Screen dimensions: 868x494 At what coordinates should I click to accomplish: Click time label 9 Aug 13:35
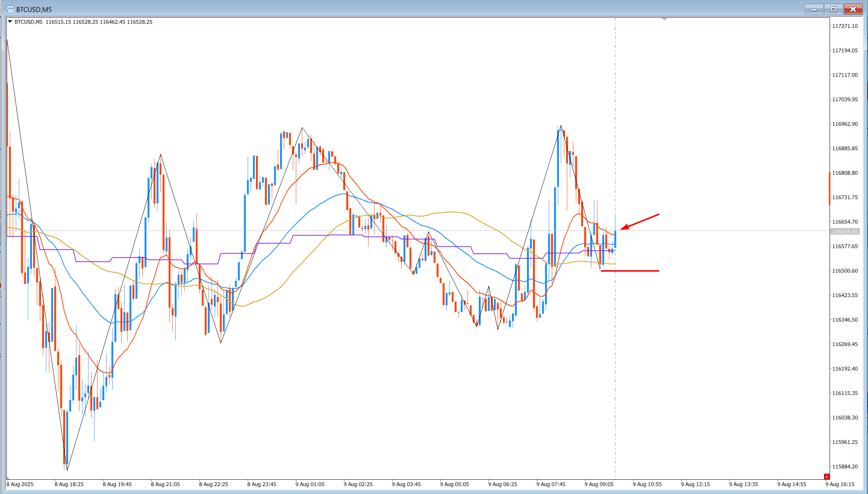[x=743, y=484]
